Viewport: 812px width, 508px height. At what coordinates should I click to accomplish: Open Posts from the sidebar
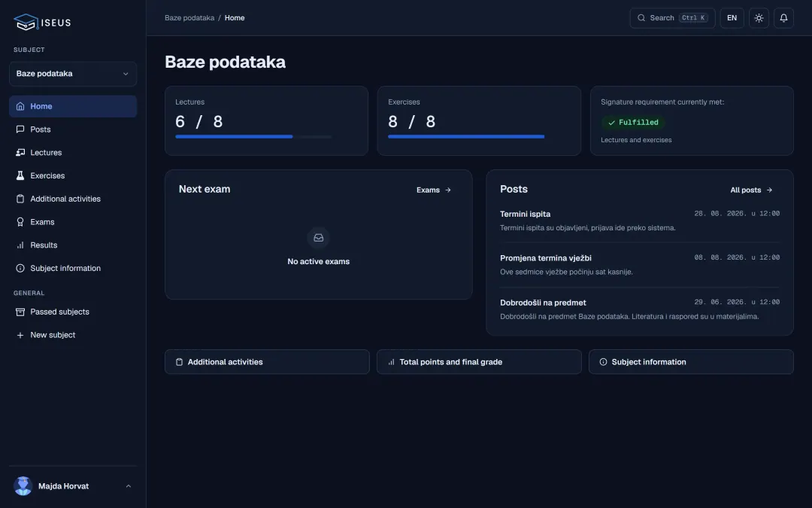tap(73, 129)
